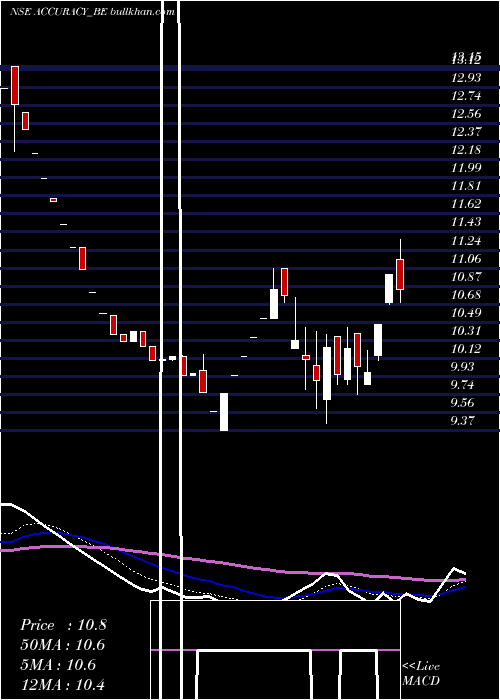Image resolution: width=500 pixels, height=700 pixels.
Task: Select the last red candlestick near 11.06
Action: 400,274
